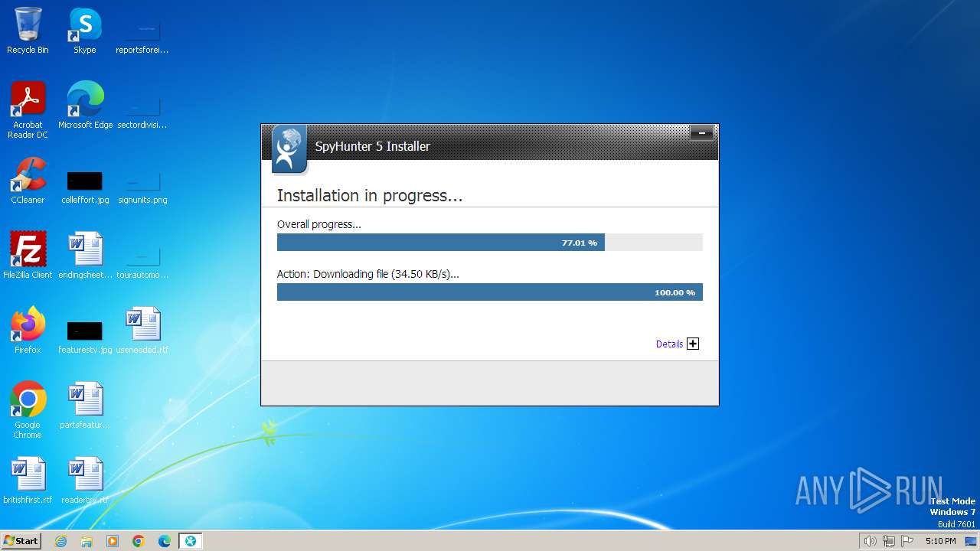The width and height of the screenshot is (980, 551).
Task: Open Windows Media Player from the taskbar
Action: tap(113, 541)
